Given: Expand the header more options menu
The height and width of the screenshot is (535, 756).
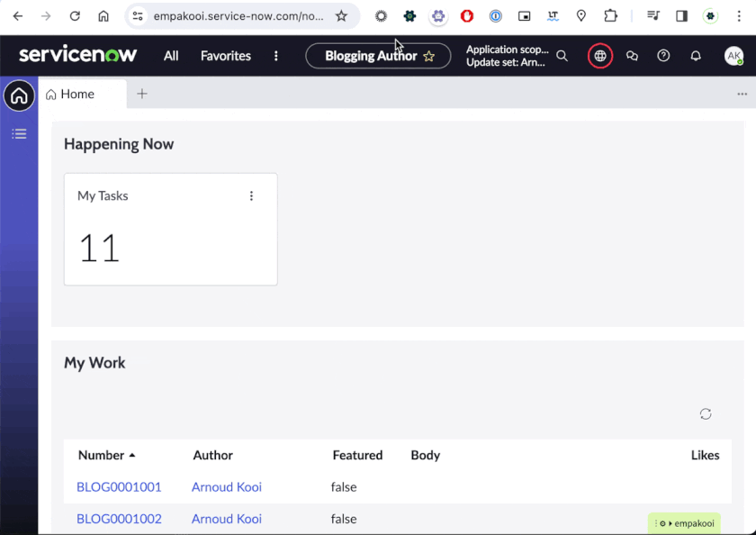Looking at the screenshot, I should (275, 56).
